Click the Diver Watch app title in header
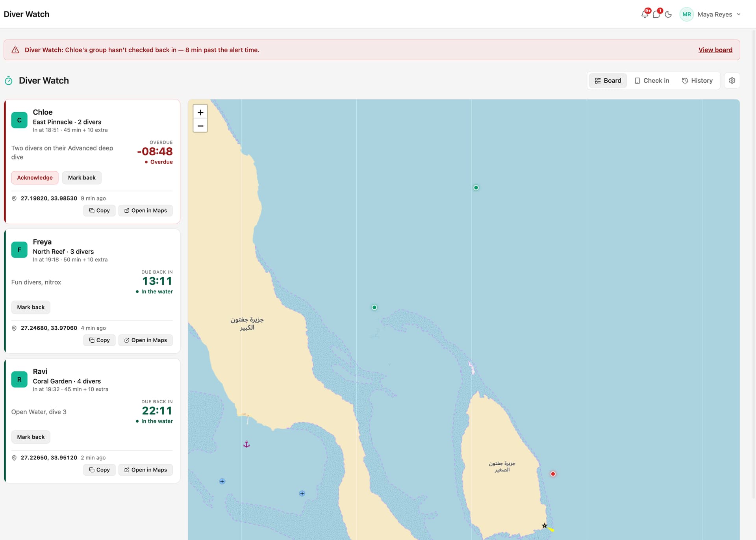The height and width of the screenshot is (540, 756). coord(26,14)
